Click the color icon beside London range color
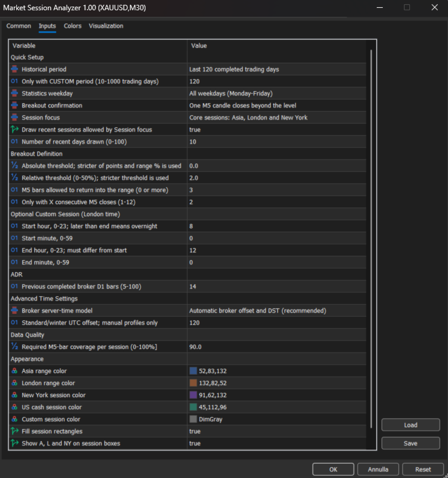This screenshot has width=448, height=478. coord(14,383)
